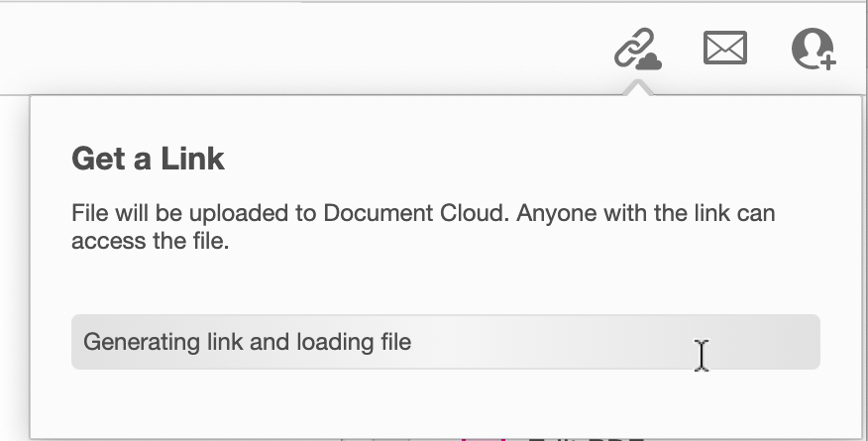Open the send by email envelope icon
The height and width of the screenshot is (441, 868).
pos(724,48)
